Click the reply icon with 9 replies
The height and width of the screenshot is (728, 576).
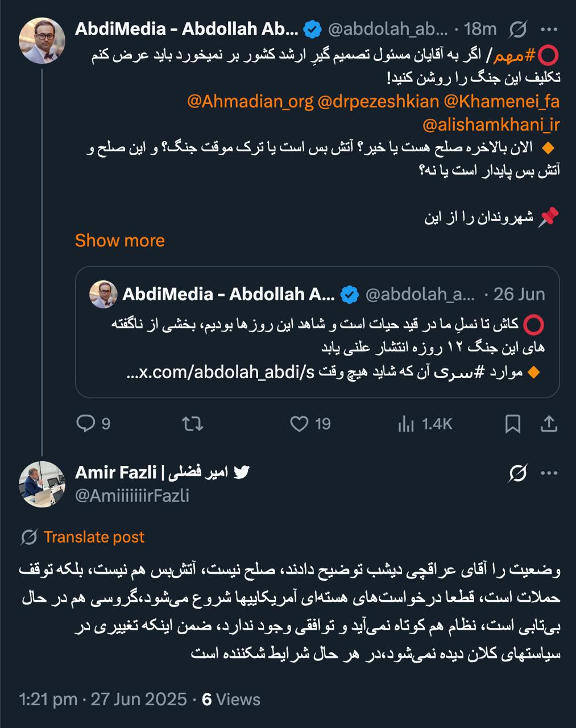85,424
